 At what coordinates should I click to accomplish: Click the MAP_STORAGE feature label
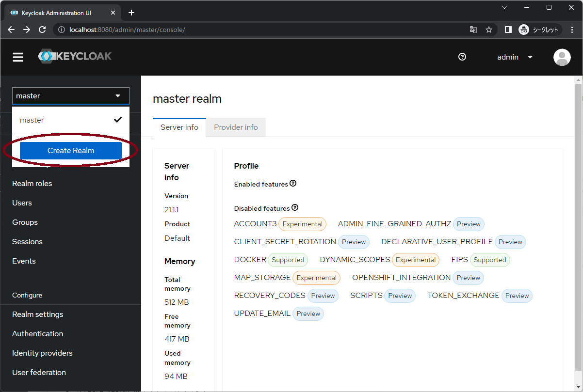pos(262,277)
